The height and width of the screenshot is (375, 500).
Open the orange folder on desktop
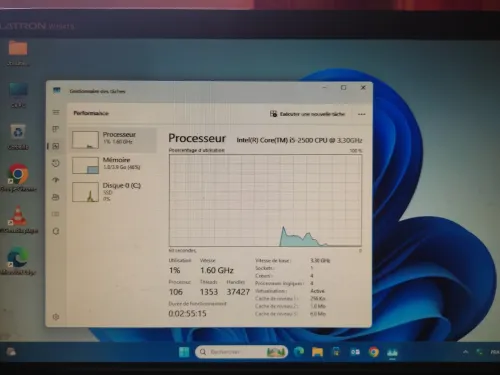[18, 52]
